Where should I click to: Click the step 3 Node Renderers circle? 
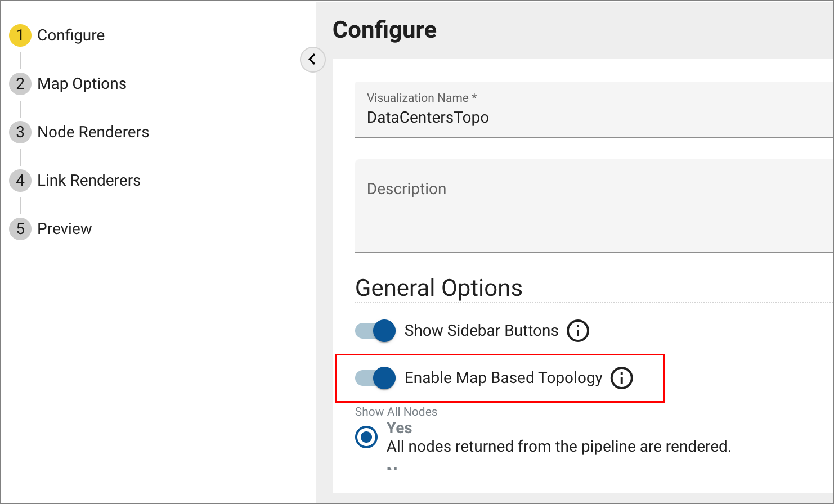[x=20, y=132]
